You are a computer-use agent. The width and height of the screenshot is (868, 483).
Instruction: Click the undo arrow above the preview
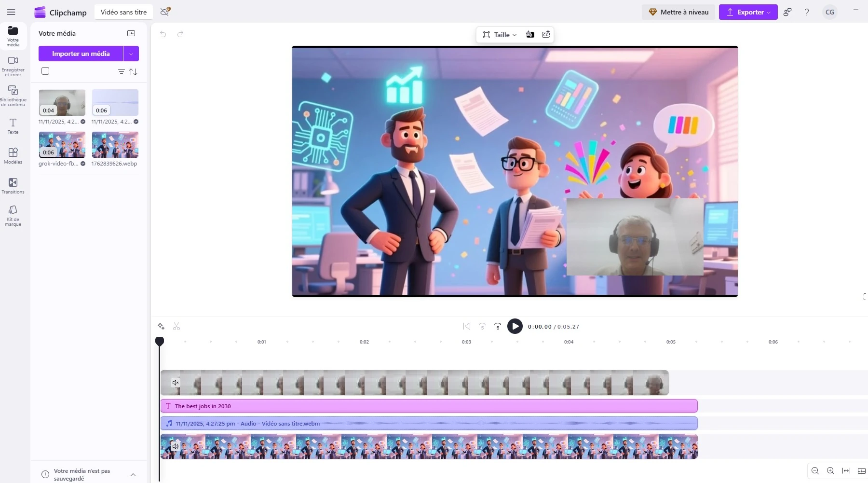coord(163,34)
